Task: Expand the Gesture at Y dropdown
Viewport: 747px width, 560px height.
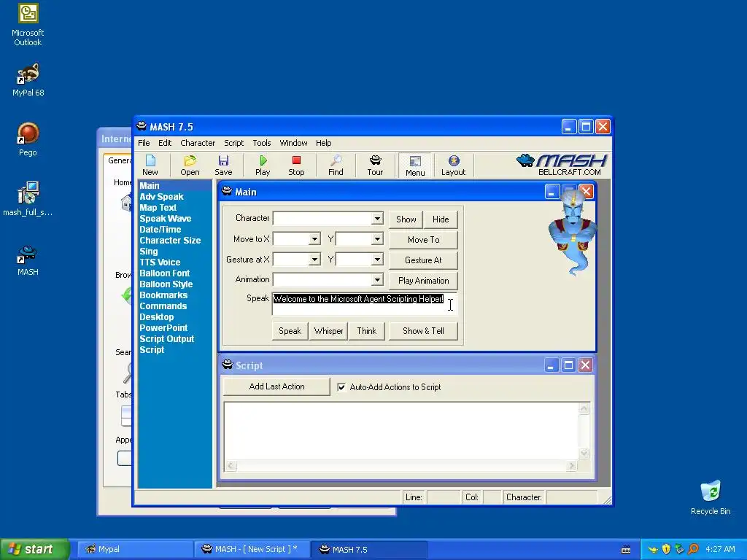Action: click(377, 260)
